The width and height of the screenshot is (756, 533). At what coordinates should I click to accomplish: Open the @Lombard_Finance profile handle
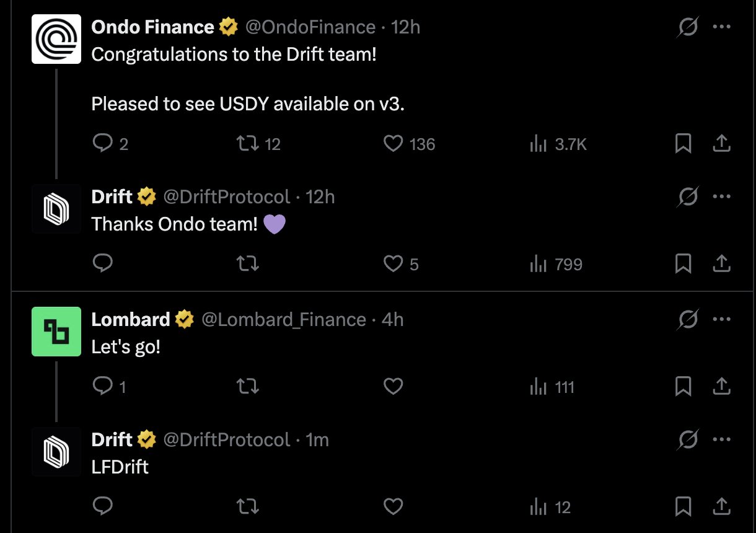[284, 319]
